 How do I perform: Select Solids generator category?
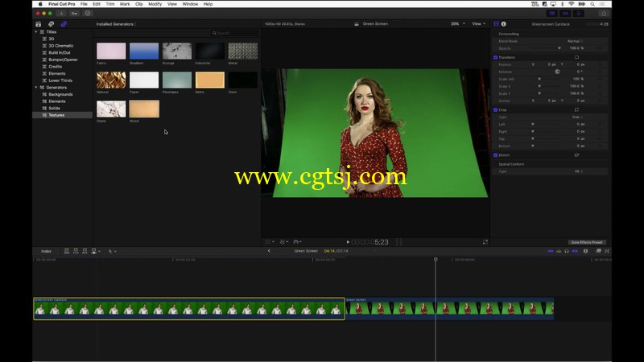54,109
